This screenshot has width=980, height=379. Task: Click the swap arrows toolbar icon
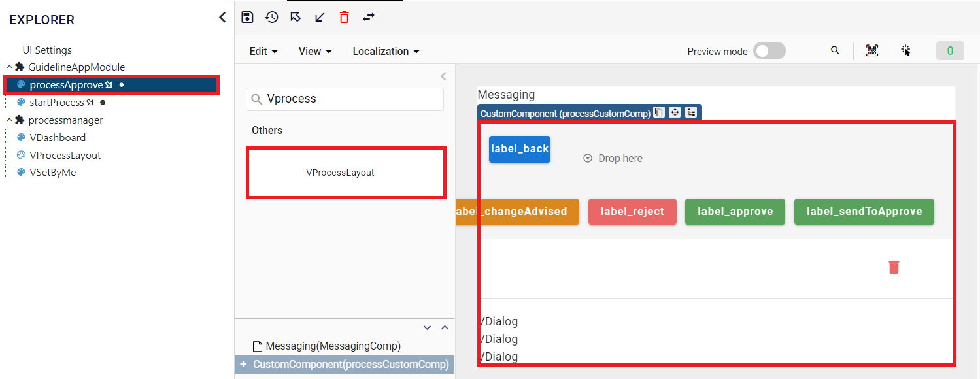pyautogui.click(x=369, y=17)
